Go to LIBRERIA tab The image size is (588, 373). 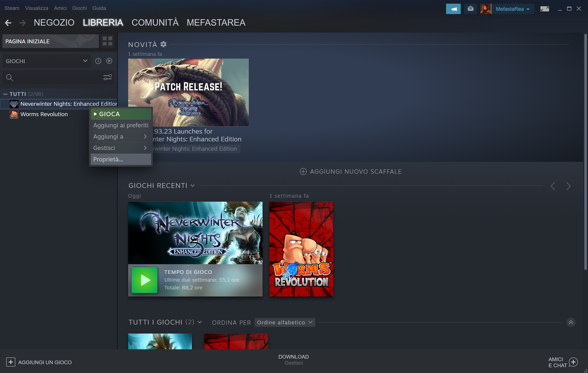103,22
